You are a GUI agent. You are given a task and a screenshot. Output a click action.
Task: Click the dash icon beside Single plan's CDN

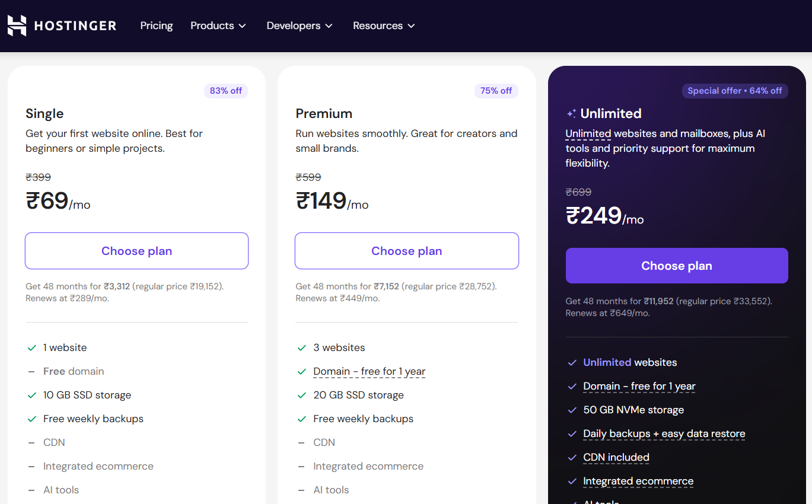click(31, 442)
